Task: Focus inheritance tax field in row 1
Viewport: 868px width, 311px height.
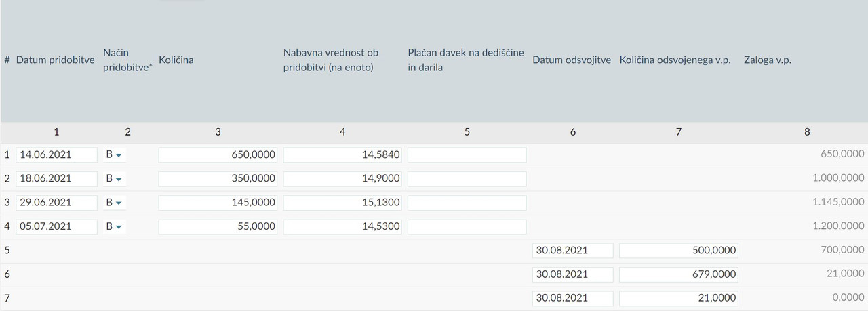Action: point(467,155)
